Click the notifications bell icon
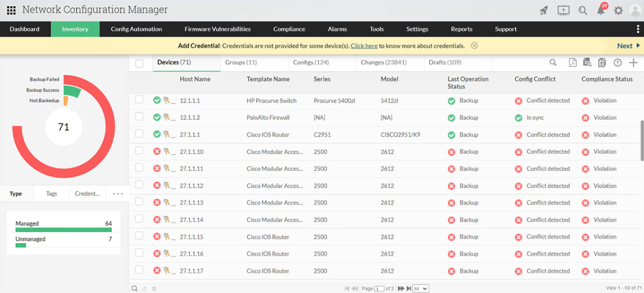 click(x=601, y=10)
